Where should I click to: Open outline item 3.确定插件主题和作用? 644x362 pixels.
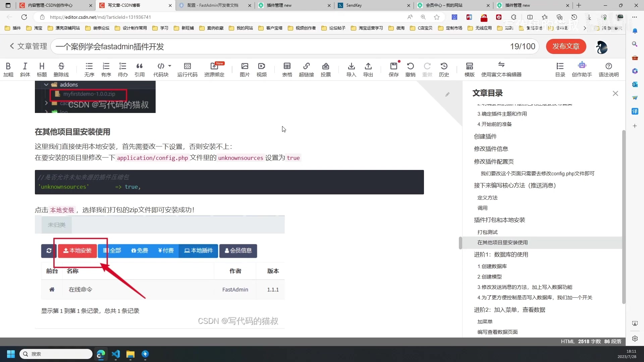pos(502,114)
